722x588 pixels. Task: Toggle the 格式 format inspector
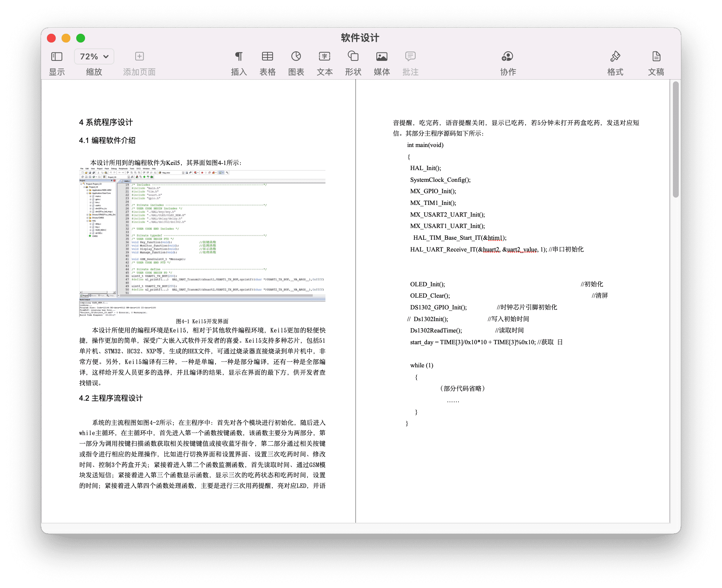(615, 56)
